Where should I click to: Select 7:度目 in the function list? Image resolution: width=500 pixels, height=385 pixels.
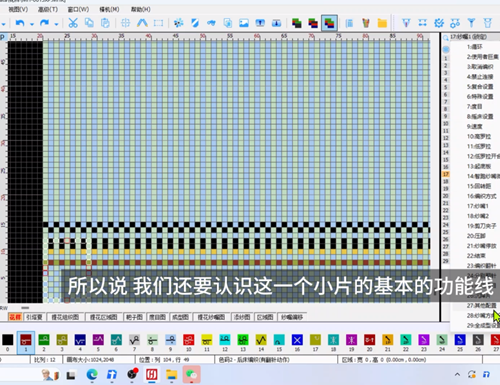pyautogui.click(x=475, y=106)
